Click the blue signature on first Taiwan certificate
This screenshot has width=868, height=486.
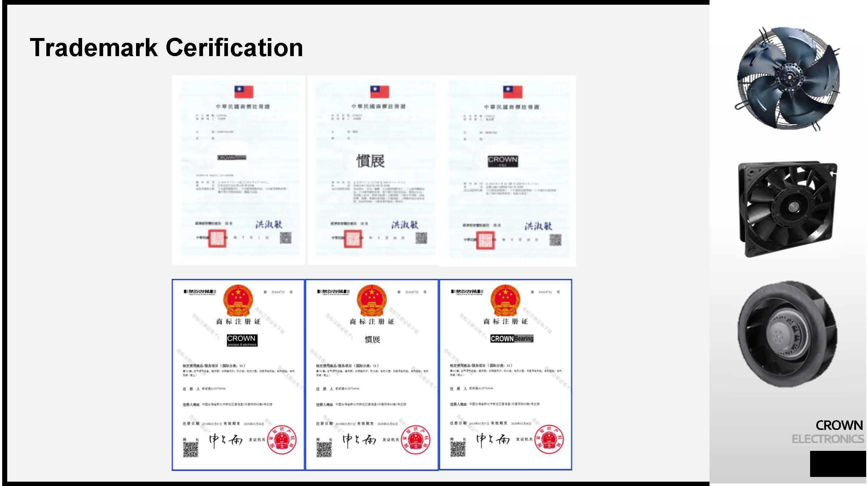pos(268,224)
